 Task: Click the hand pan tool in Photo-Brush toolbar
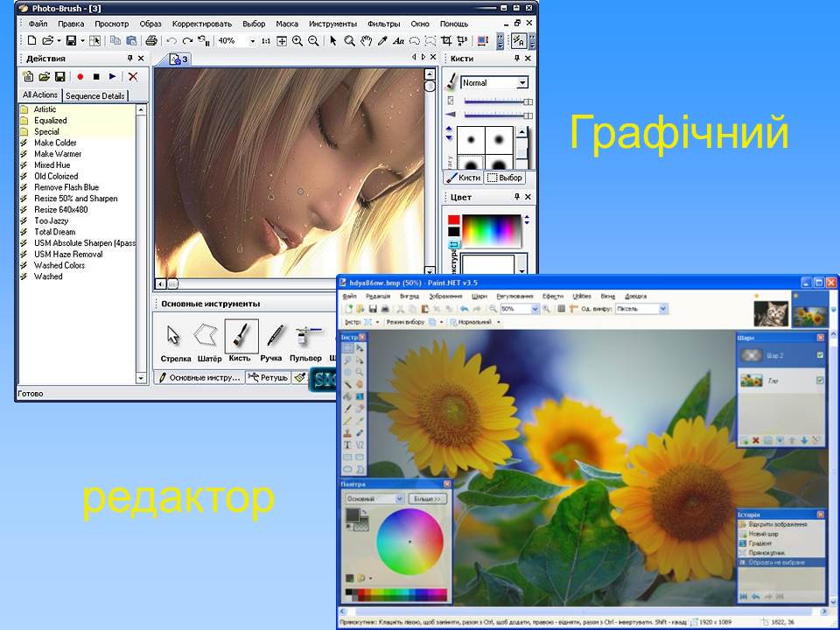click(366, 40)
